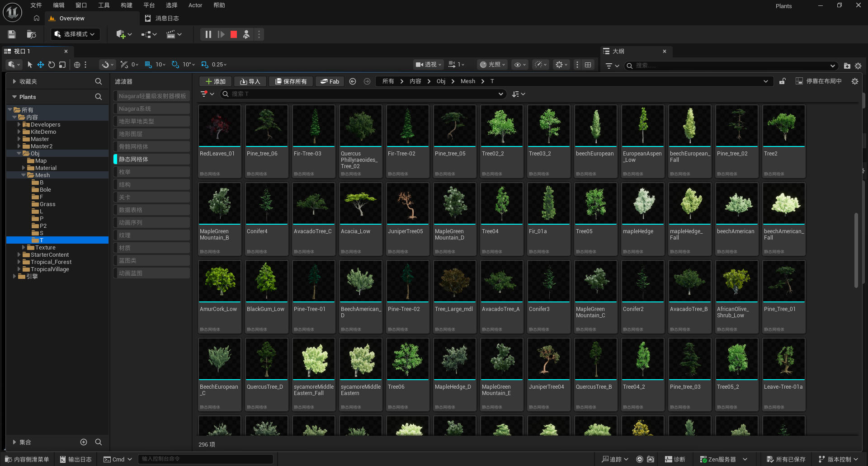This screenshot has width=868, height=466.
Task: Open the quick add content icon menu
Action: tap(124, 34)
